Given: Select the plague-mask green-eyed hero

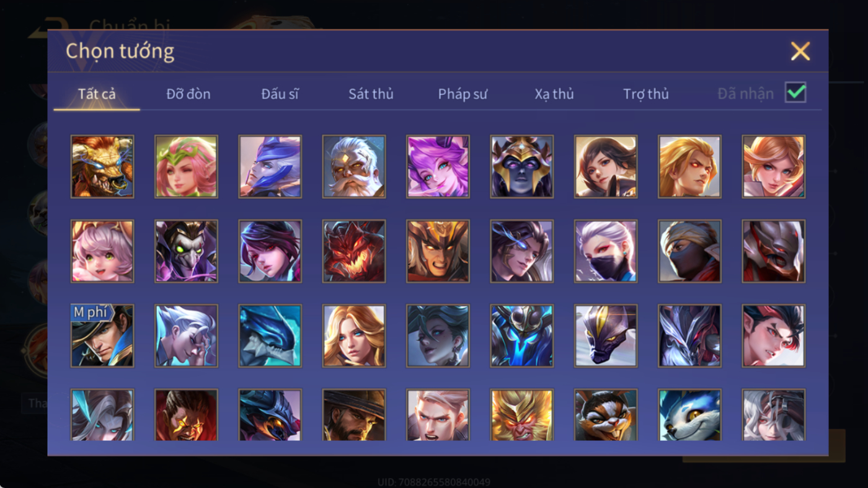Looking at the screenshot, I should (x=186, y=251).
